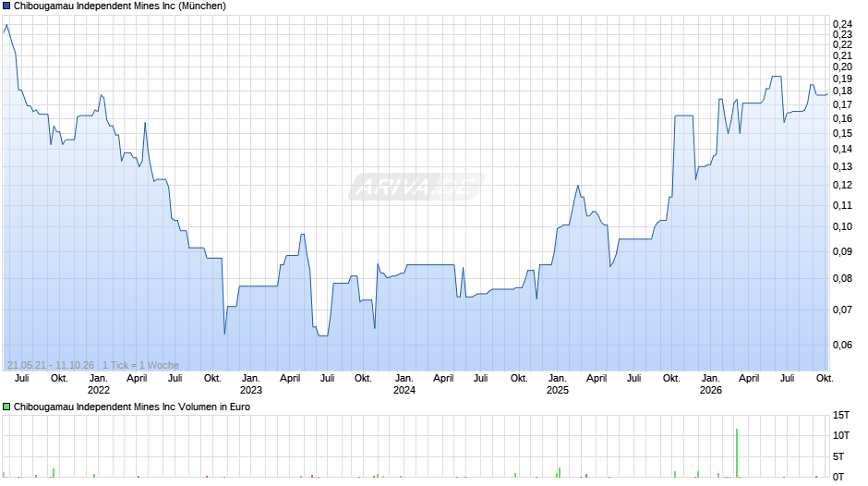Click the 0,17 price axis label

(842, 104)
